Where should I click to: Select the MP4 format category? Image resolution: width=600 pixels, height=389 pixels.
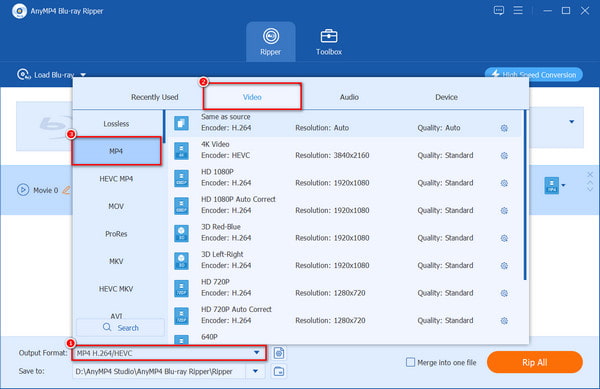point(116,151)
